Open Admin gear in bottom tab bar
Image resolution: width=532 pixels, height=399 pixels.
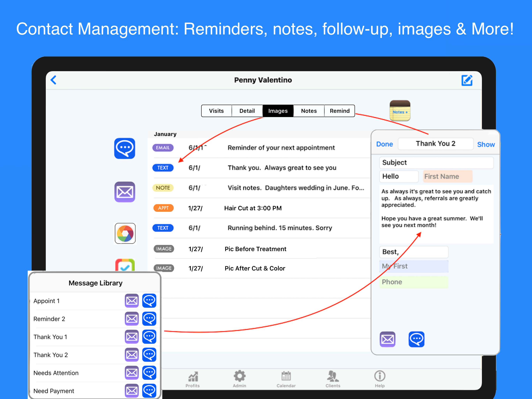point(240,379)
